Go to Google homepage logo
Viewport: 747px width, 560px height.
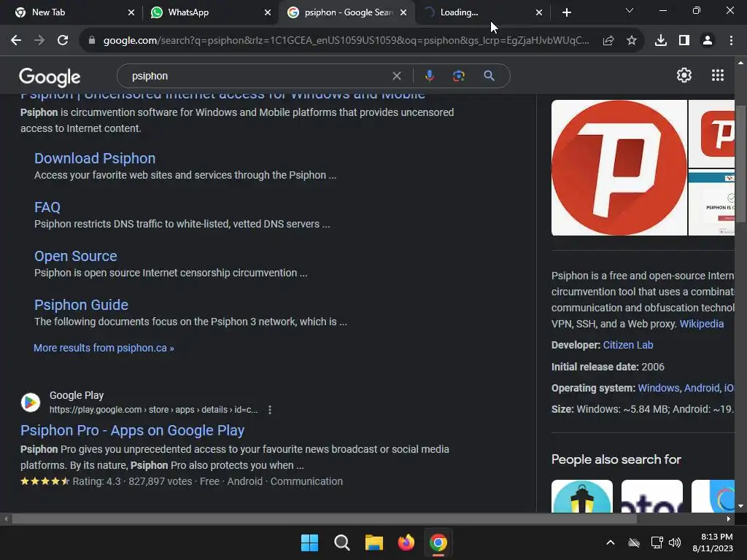pos(50,77)
